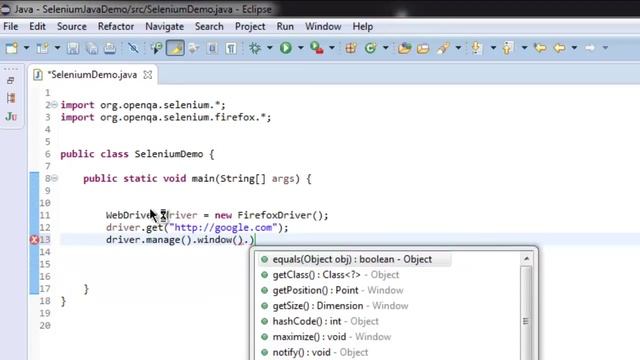640x360 pixels.
Task: Click the Forward navigation arrow icon
Action: 590,48
